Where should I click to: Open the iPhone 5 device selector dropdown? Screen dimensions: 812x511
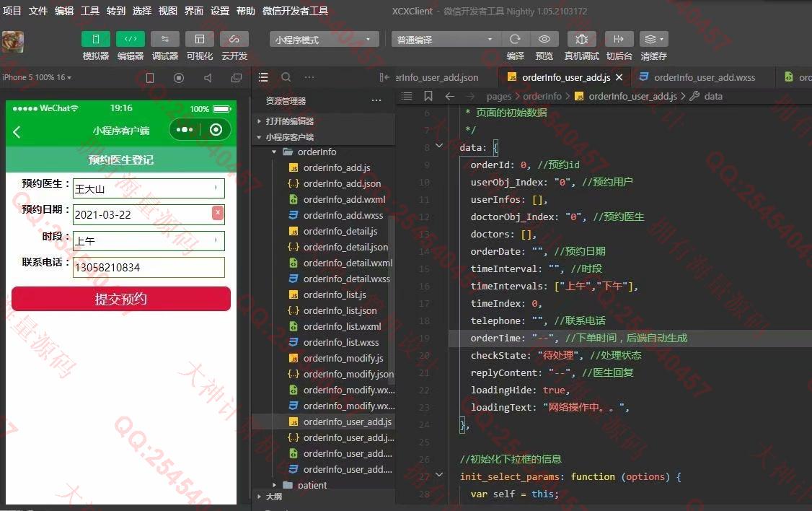click(37, 77)
